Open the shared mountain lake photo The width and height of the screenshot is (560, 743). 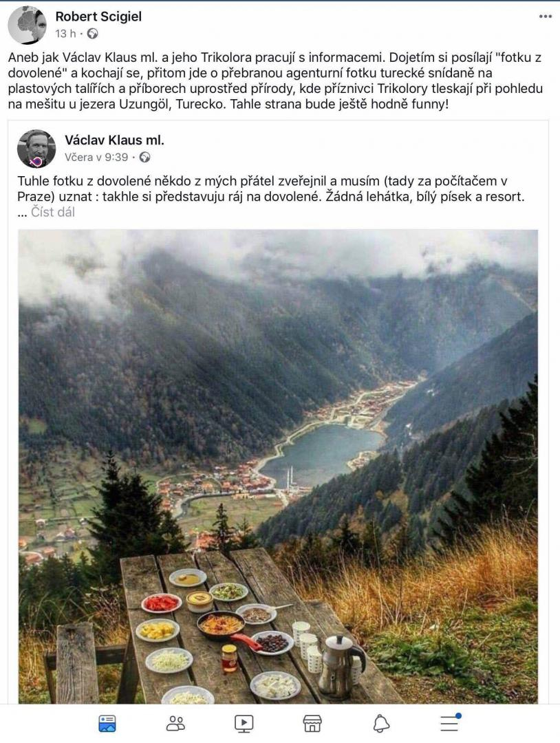coord(278,466)
